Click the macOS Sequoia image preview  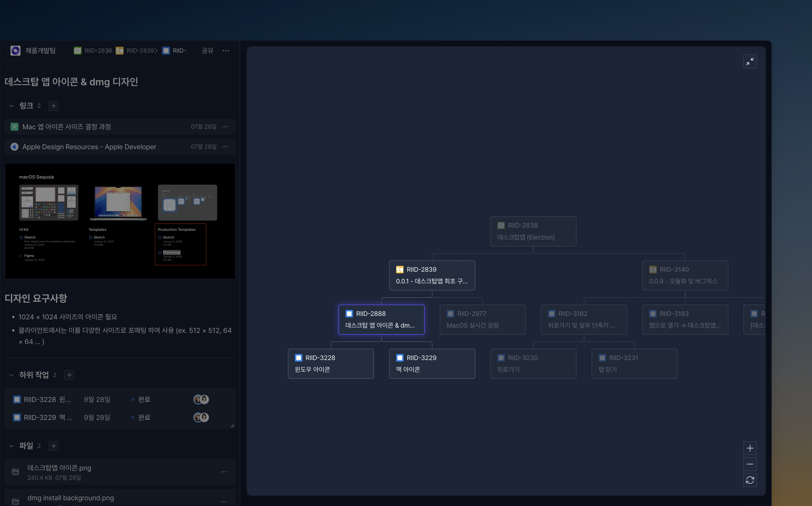(x=120, y=221)
